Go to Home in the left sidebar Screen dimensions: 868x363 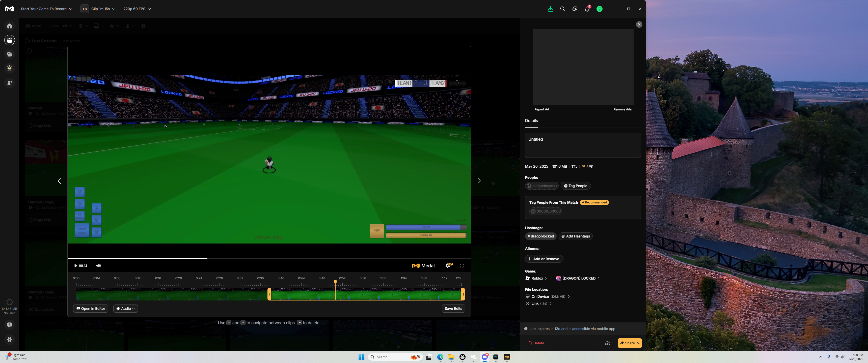click(9, 26)
